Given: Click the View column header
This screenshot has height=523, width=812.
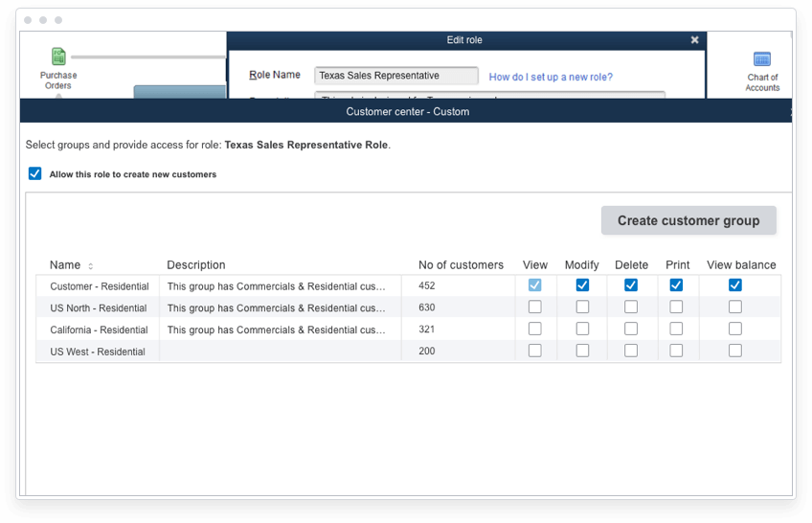Looking at the screenshot, I should coord(535,265).
